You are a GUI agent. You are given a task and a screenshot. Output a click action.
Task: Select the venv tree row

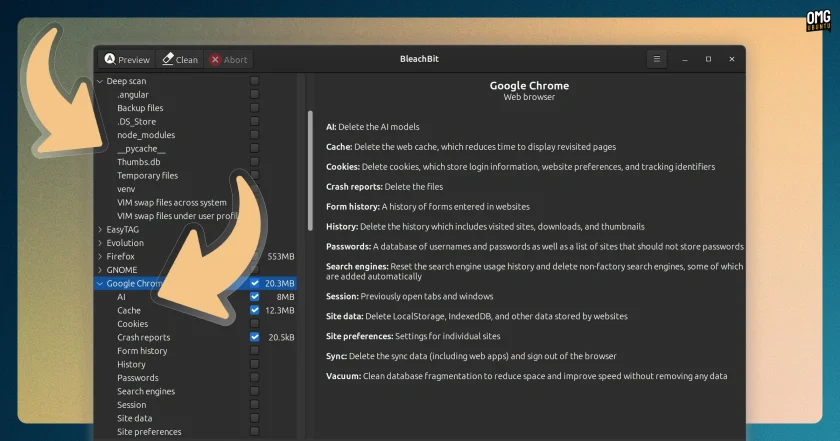(x=196, y=189)
